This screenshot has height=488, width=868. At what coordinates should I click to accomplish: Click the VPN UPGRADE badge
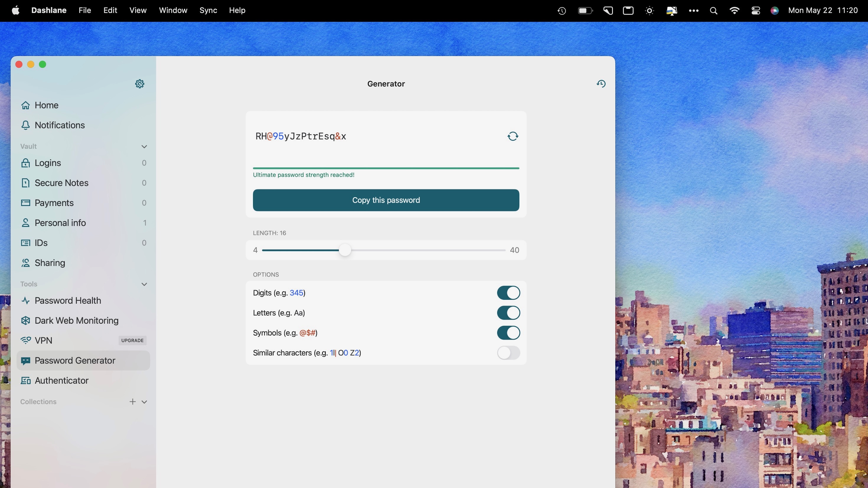click(x=133, y=340)
